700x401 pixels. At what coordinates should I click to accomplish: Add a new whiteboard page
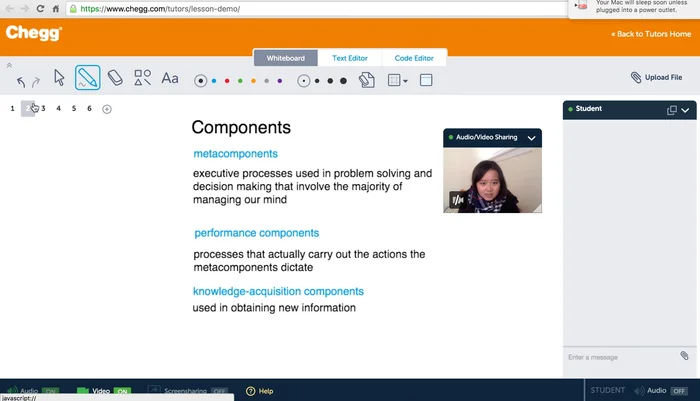coord(107,109)
